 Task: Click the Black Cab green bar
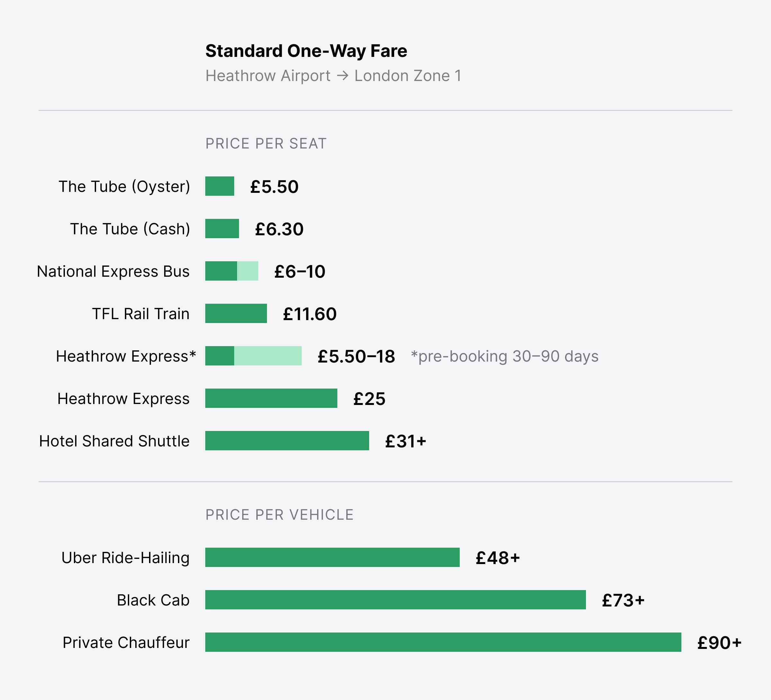tap(395, 600)
